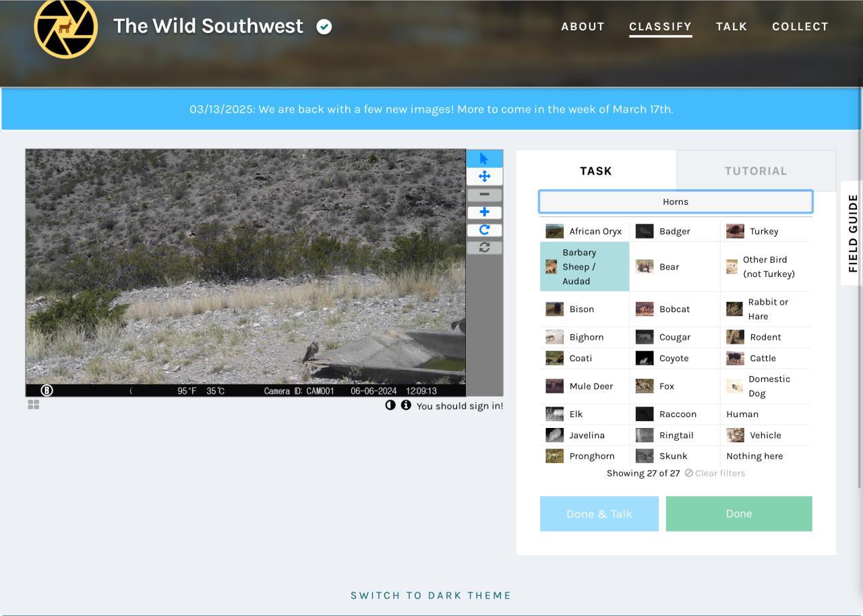
Task: Click the zoom out minus button
Action: click(x=484, y=195)
